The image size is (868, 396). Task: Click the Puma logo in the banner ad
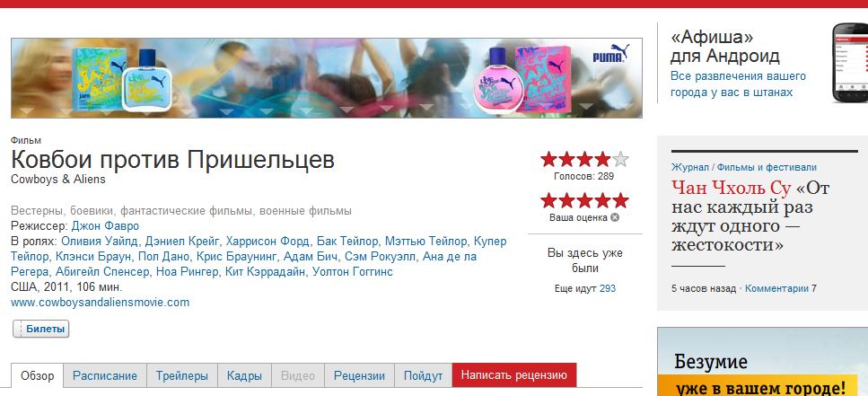[x=611, y=54]
